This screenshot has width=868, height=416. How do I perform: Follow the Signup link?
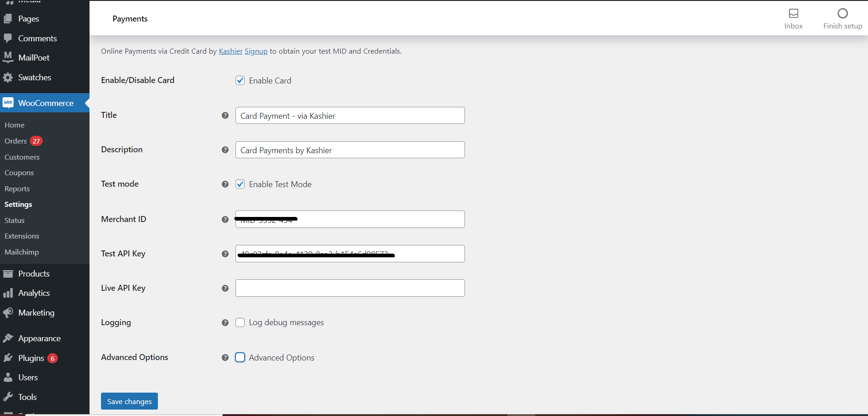pyautogui.click(x=256, y=51)
